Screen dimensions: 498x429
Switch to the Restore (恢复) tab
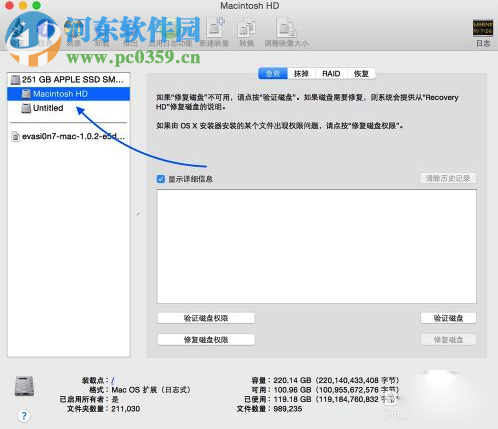click(361, 74)
